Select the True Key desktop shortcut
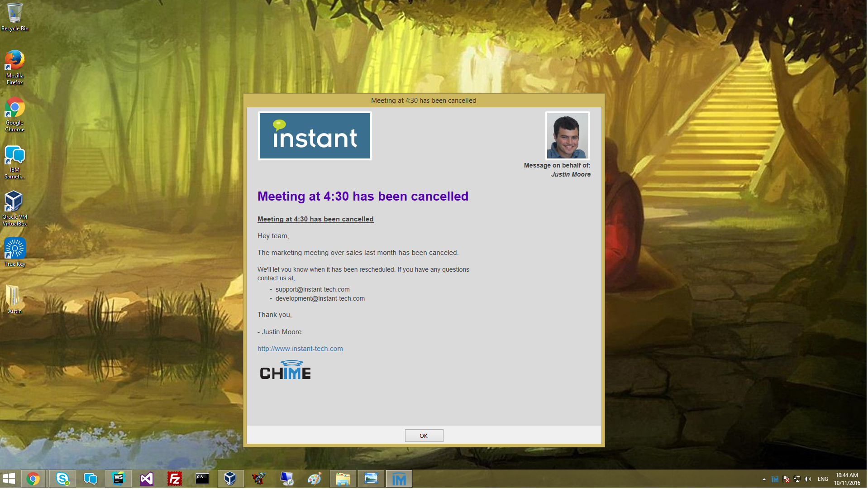This screenshot has height=489, width=868. pos(15,253)
